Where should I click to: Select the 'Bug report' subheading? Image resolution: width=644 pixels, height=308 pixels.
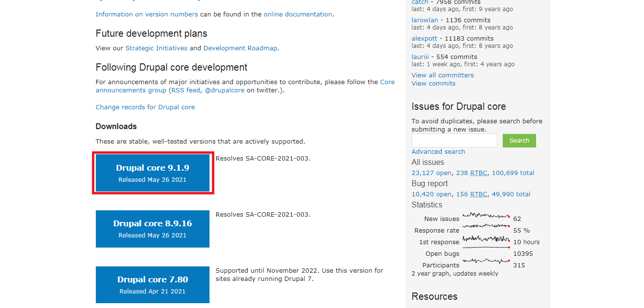(430, 183)
